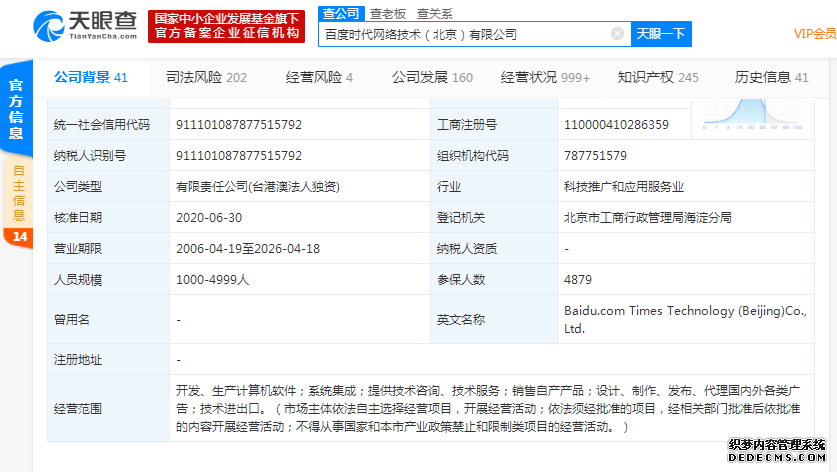Click the 天眼一下 search button
Screen dimensions: 837x472
pyautogui.click(x=661, y=34)
